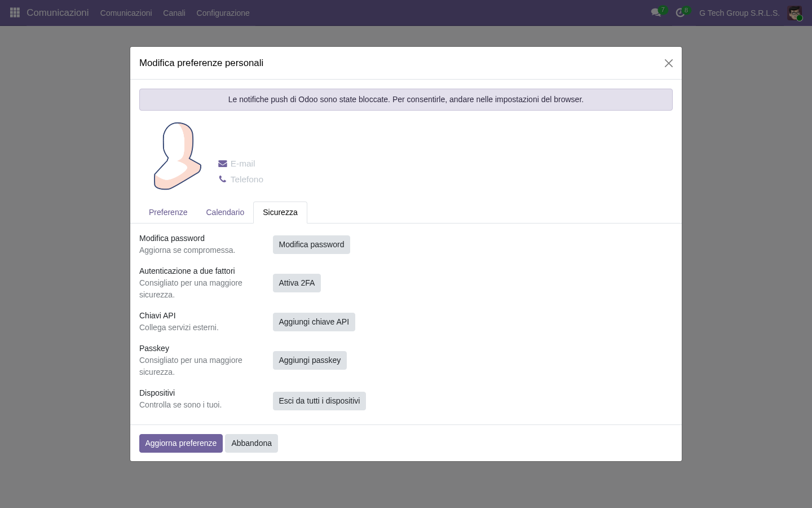Screen dimensions: 812x508
Task: Click 'Aggiorna se compromessa.' text
Action: (187, 250)
